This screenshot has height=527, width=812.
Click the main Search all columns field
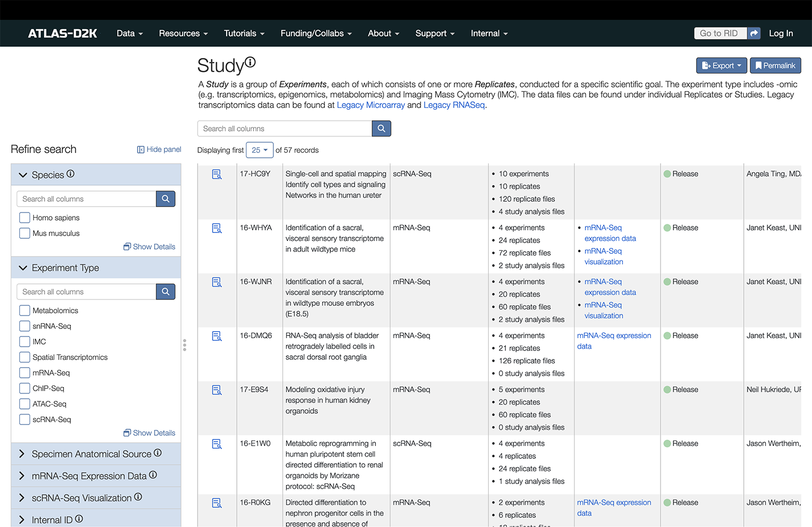point(285,129)
